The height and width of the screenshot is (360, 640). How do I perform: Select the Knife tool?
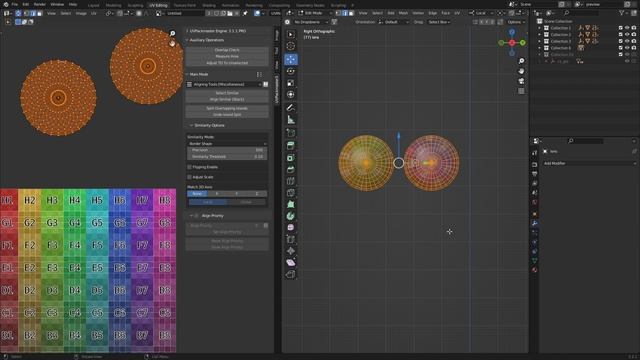pos(291,193)
